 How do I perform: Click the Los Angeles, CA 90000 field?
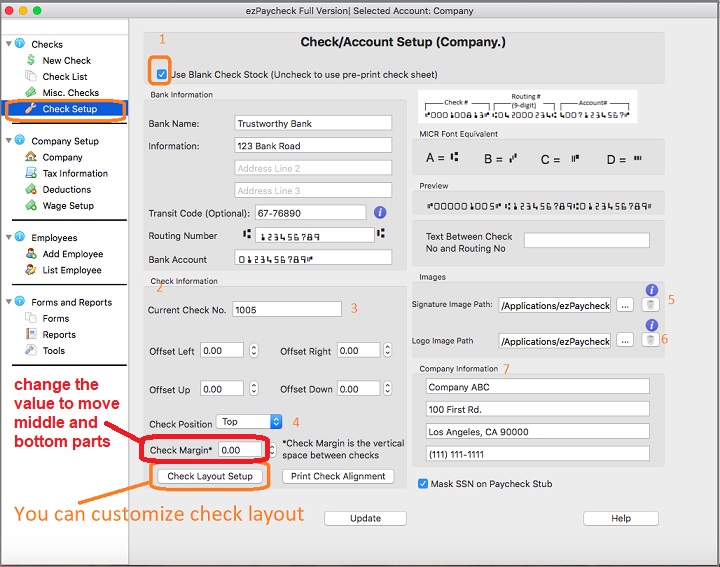coord(538,432)
